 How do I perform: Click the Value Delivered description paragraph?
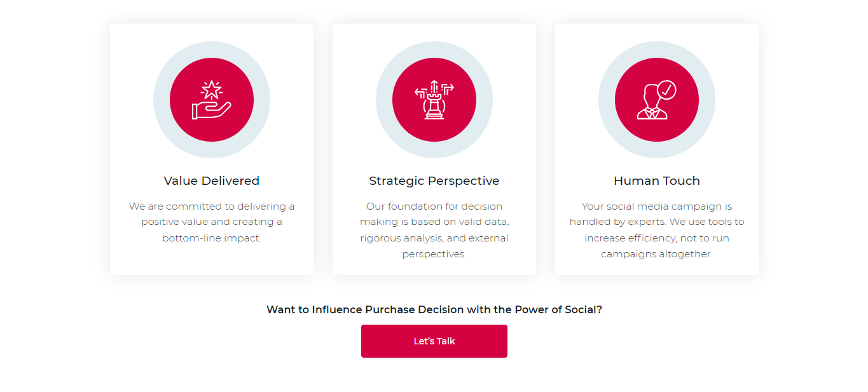212,222
